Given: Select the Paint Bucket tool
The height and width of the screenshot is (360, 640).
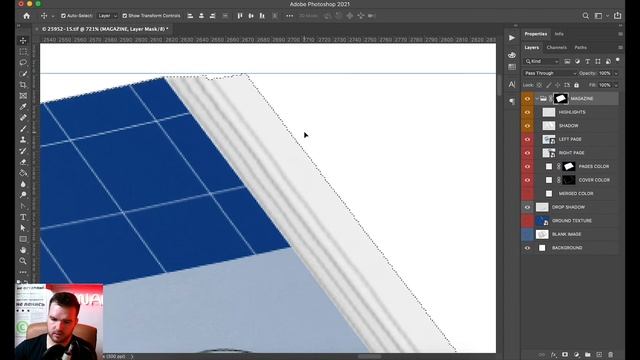Looking at the screenshot, I should pos(23,173).
